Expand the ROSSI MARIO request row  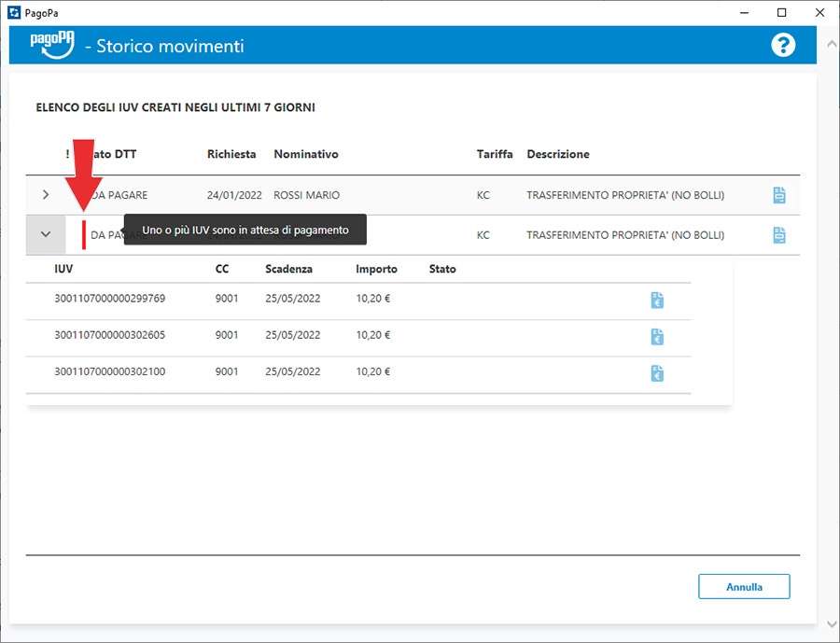pos(46,195)
